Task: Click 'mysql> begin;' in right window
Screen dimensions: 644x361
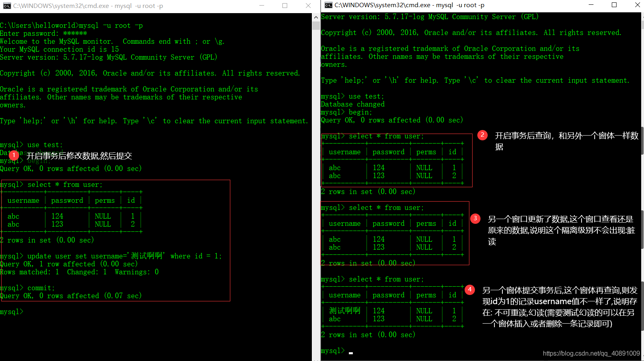Action: pyautogui.click(x=346, y=112)
